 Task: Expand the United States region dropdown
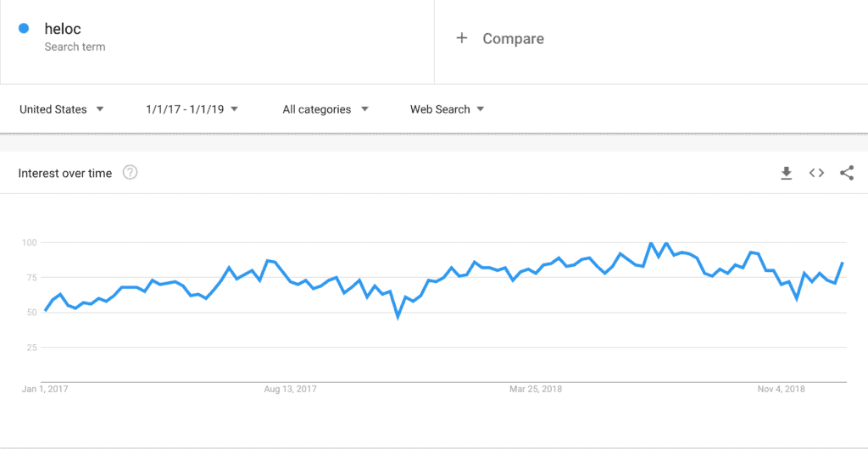click(x=61, y=109)
